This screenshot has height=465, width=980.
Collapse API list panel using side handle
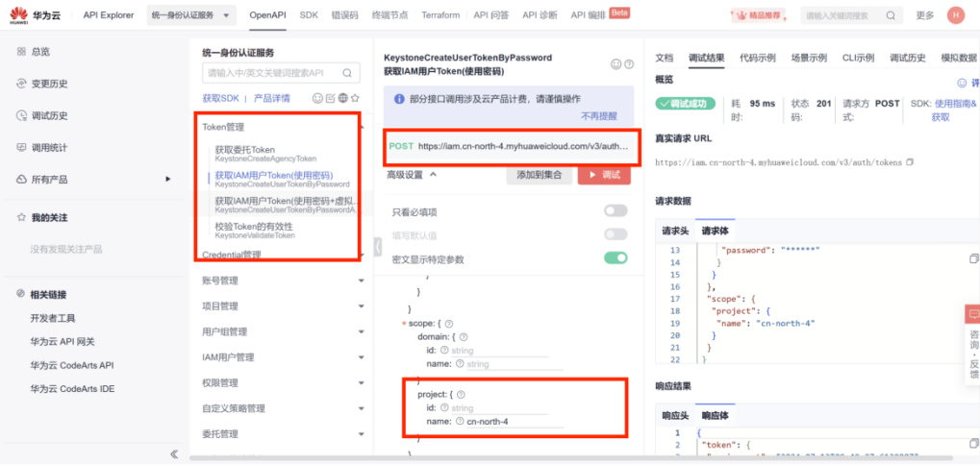tap(378, 247)
